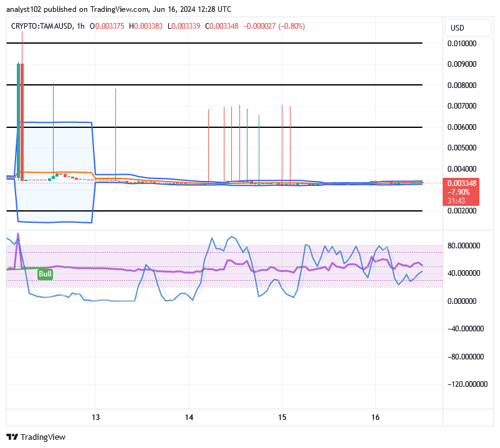
Task: Click the 0.007000 price axis label
Action: tap(462, 106)
